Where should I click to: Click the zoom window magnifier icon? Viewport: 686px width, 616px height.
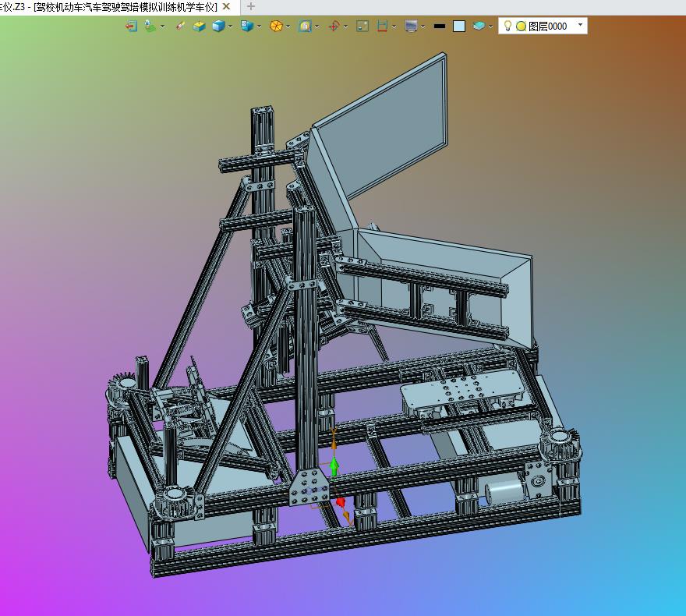coord(305,27)
